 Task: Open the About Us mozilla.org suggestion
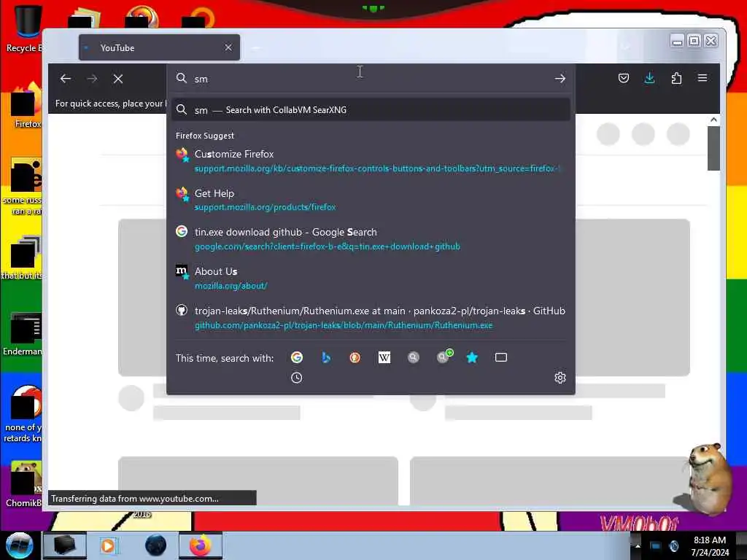tap(371, 278)
